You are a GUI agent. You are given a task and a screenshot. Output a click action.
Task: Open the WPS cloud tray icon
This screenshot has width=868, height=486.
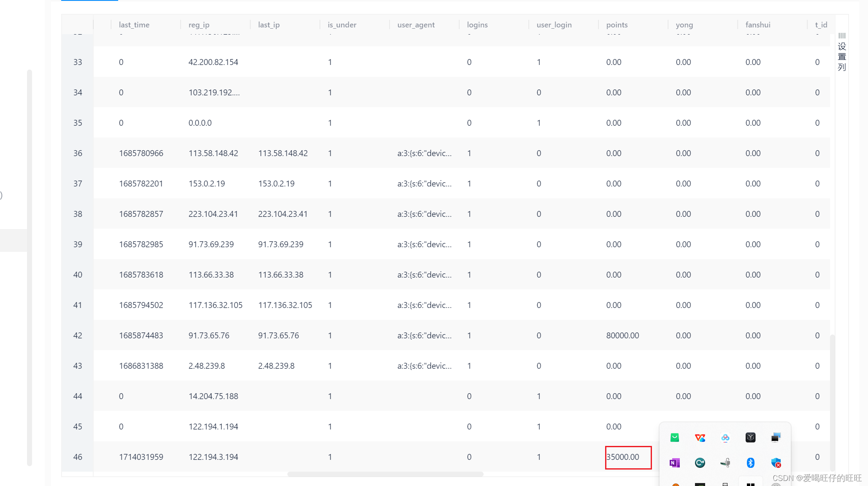(x=700, y=438)
